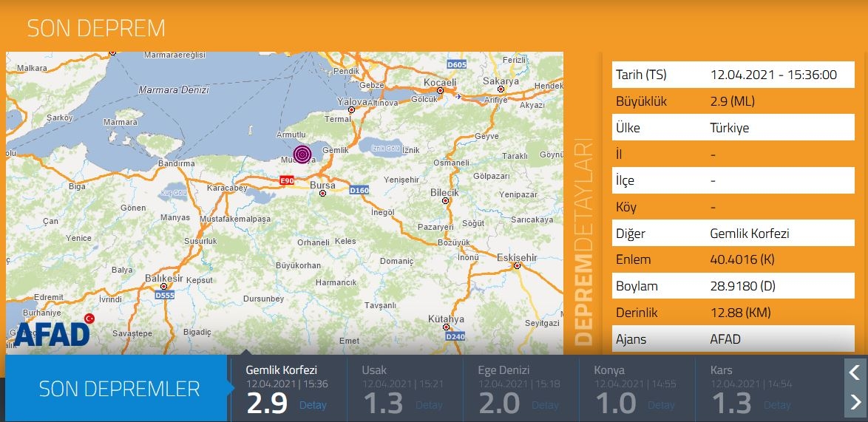Open Detay link for Konya earthquake
Screen dimensions: 868x422
(661, 405)
